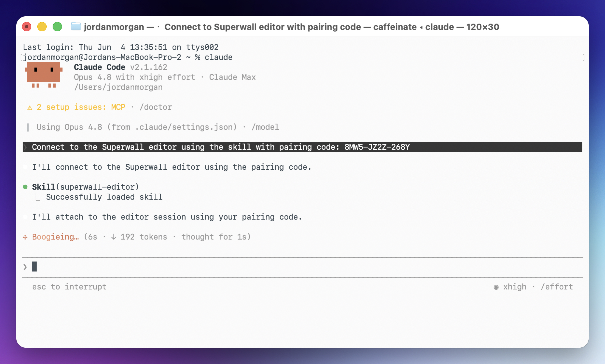Zoom the terminal with the green button

tap(57, 27)
